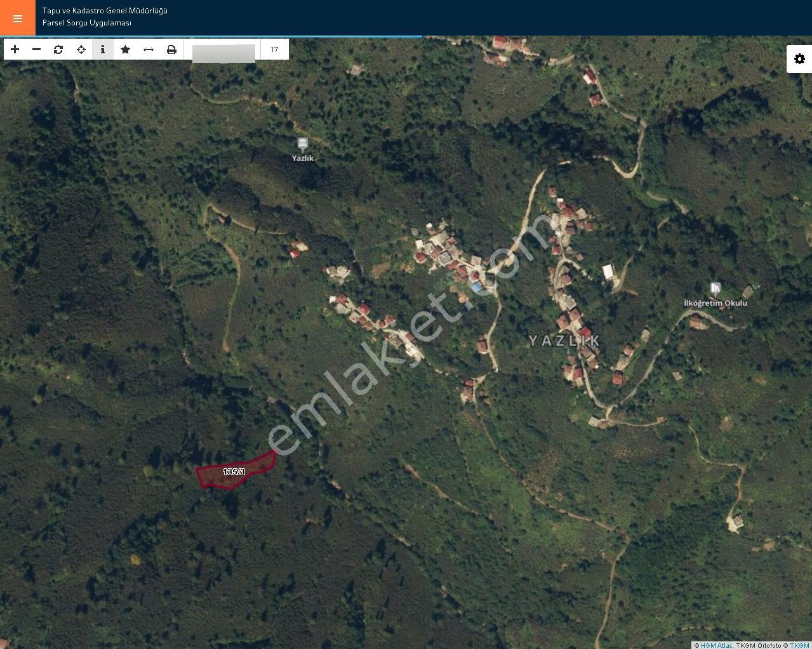This screenshot has height=649, width=812.
Task: Click the zoom level value 17
Action: [274, 49]
